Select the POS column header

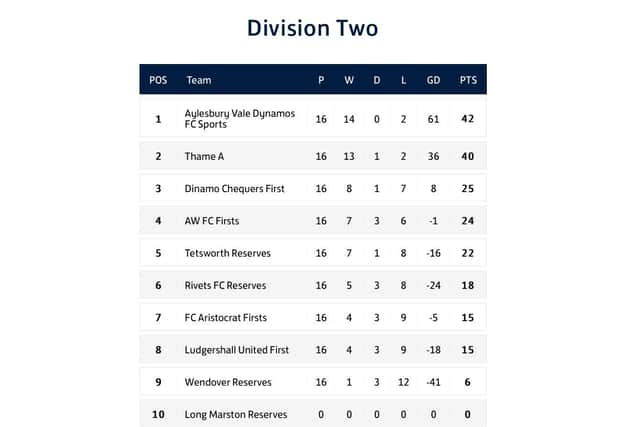[158, 80]
